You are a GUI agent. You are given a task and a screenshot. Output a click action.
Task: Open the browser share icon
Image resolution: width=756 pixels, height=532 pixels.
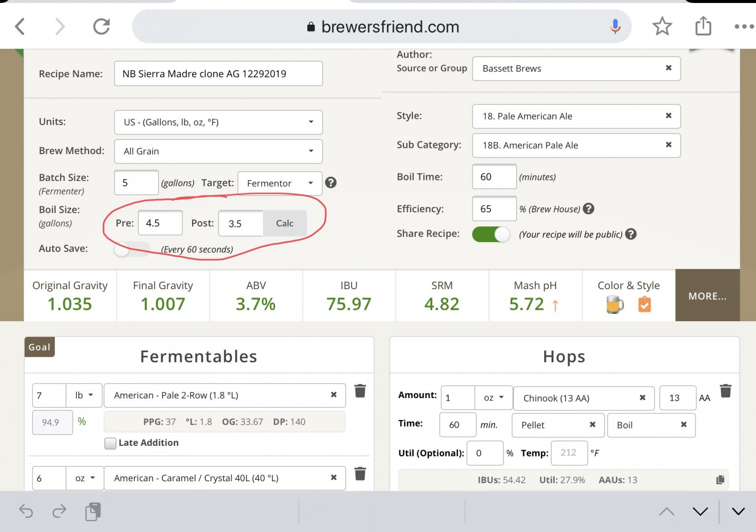703,27
